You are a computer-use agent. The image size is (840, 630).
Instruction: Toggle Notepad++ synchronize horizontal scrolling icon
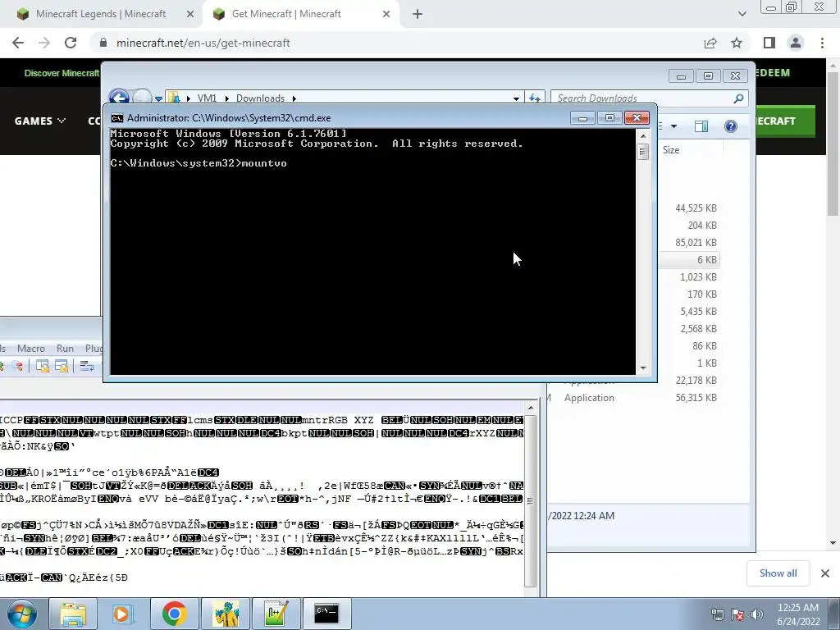click(x=62, y=366)
